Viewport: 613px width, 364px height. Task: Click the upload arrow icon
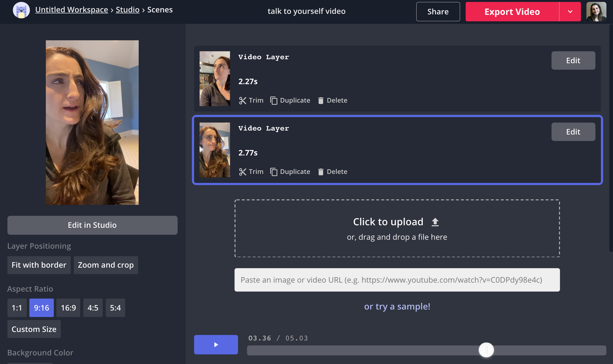click(435, 222)
